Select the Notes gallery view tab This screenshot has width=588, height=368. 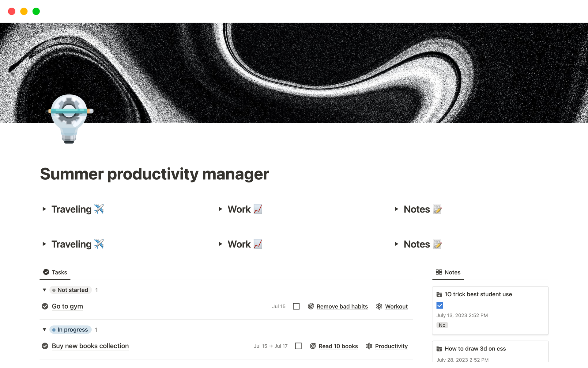[448, 272]
